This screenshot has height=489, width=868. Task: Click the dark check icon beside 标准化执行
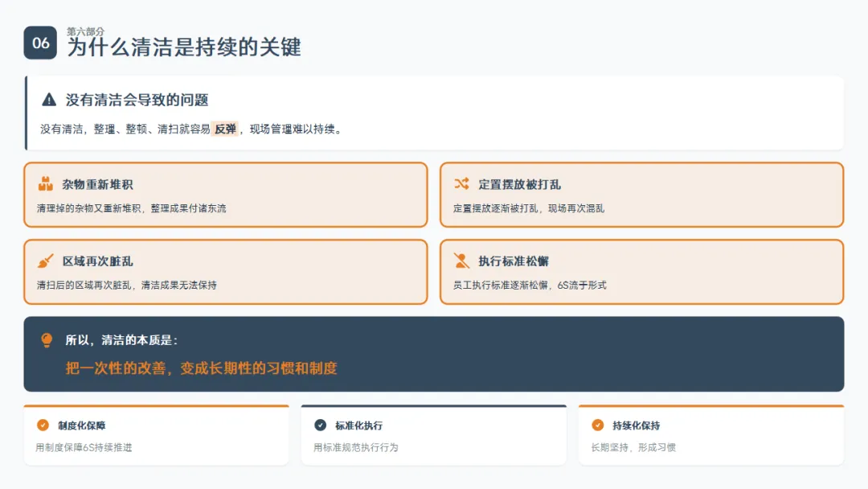pos(320,425)
